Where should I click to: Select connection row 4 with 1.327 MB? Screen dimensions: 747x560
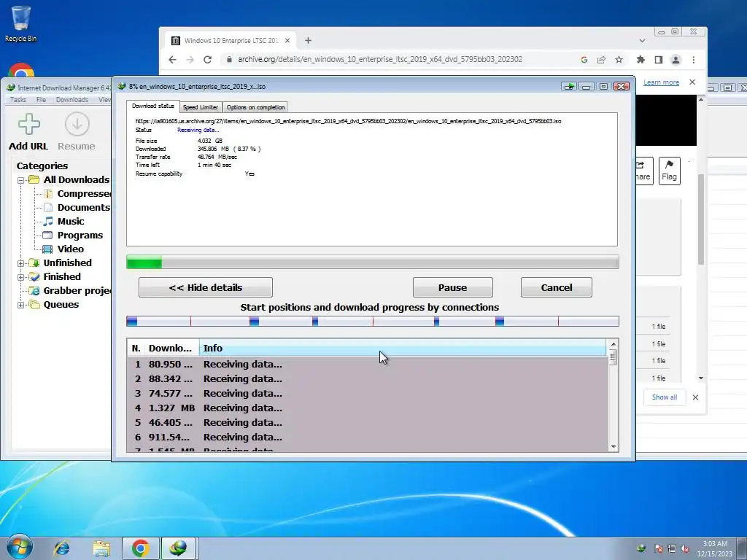click(x=368, y=408)
